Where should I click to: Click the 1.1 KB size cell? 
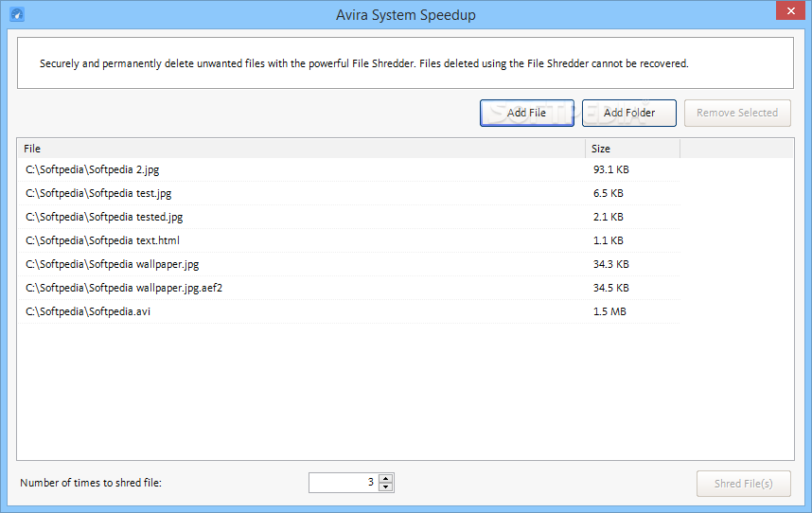click(x=608, y=240)
